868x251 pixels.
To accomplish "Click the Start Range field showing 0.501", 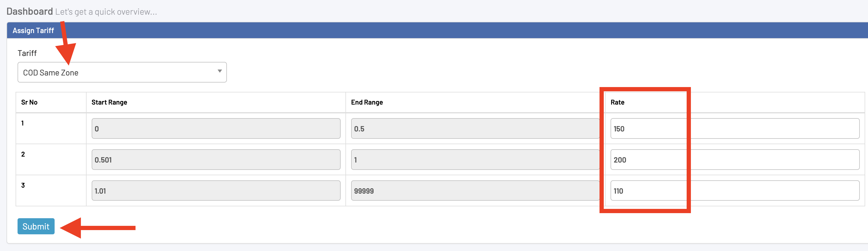I will click(216, 159).
